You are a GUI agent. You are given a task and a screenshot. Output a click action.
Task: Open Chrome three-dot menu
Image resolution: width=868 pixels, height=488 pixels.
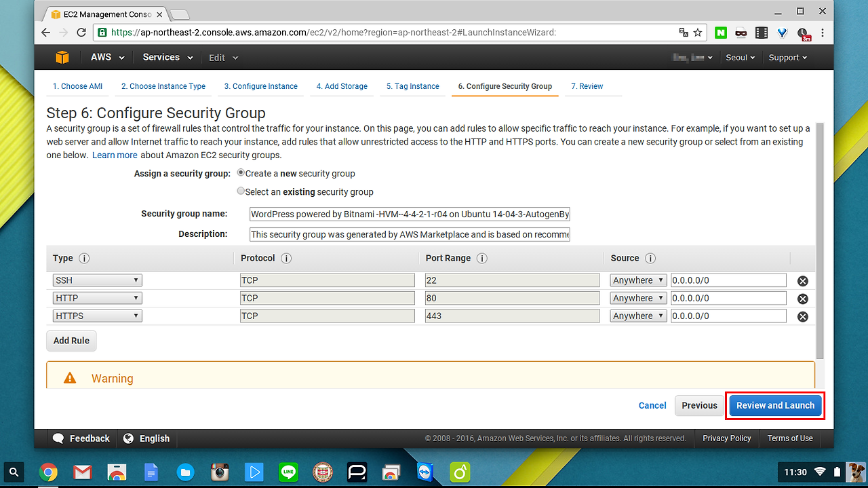coord(823,33)
